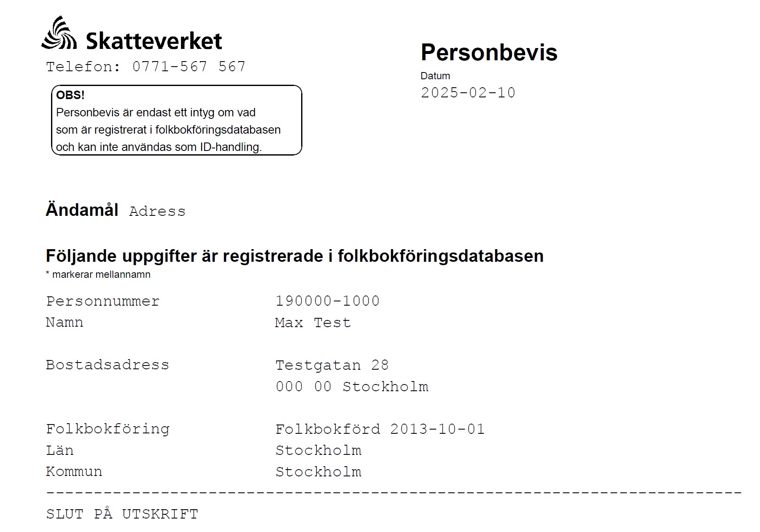The image size is (760, 532).
Task: Click the Skatteverket swirl logo icon
Action: [59, 34]
